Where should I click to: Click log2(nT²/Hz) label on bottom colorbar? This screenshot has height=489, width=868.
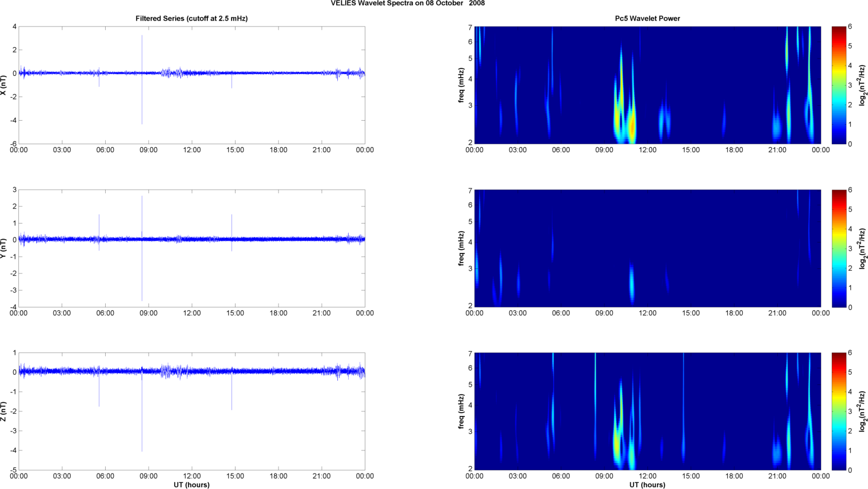862,411
